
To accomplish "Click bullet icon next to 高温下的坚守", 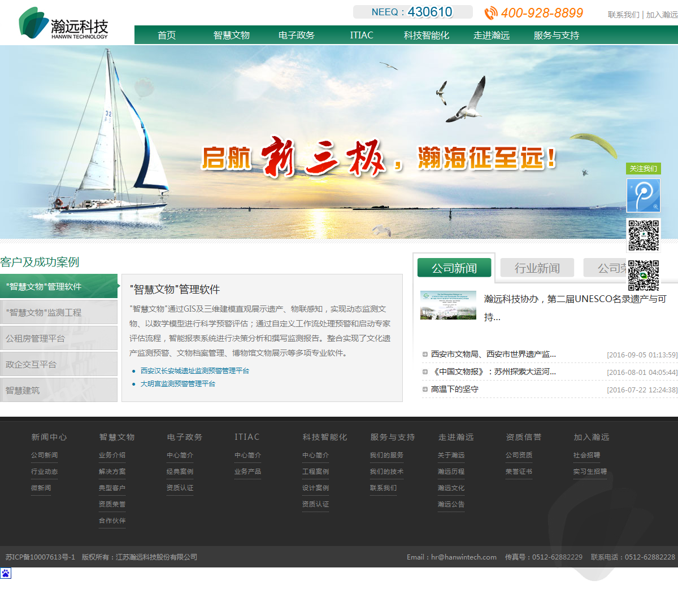I will tap(425, 390).
